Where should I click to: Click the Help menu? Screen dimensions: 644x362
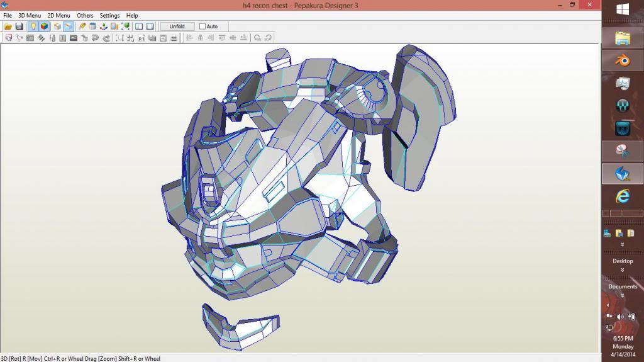132,16
